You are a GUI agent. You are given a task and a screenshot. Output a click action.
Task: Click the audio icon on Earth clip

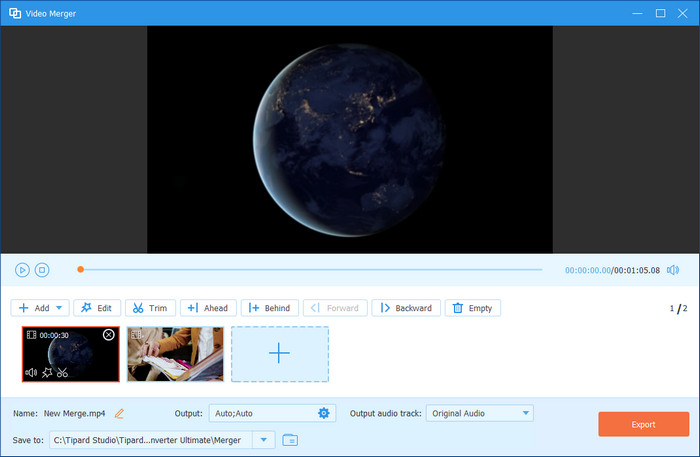coord(31,372)
